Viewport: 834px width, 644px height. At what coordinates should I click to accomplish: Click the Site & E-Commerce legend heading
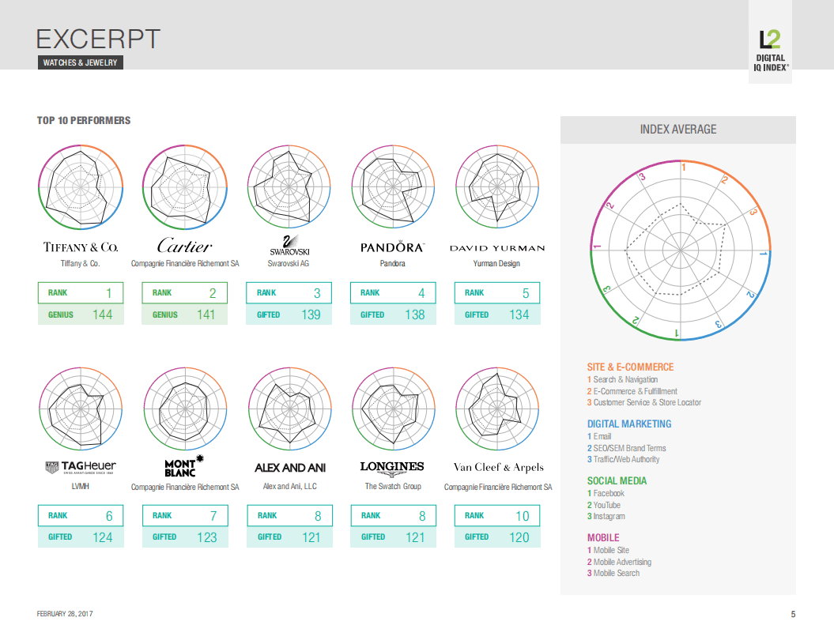[630, 367]
